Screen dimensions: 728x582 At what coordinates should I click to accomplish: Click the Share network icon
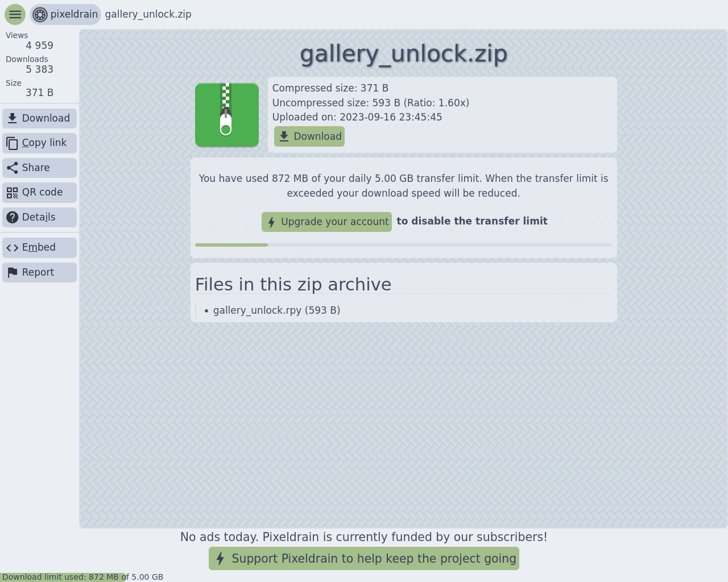[13, 168]
